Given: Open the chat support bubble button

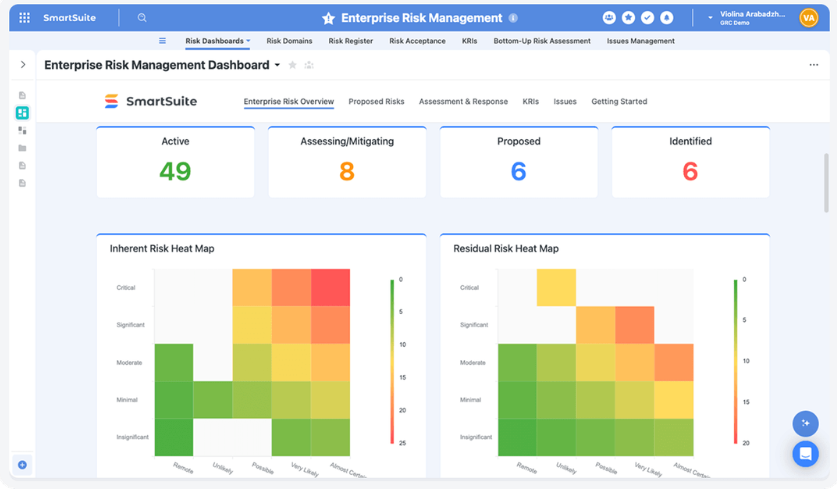Looking at the screenshot, I should pos(806,454).
